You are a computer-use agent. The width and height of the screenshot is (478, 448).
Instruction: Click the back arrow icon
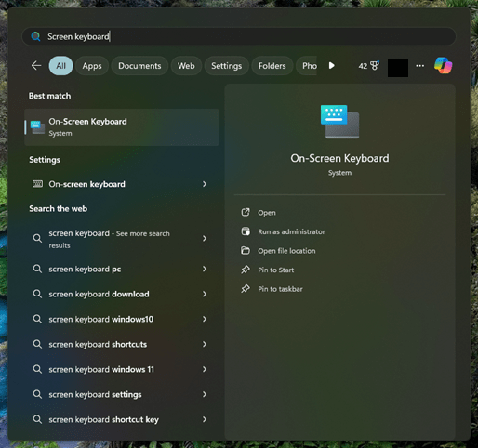point(36,65)
